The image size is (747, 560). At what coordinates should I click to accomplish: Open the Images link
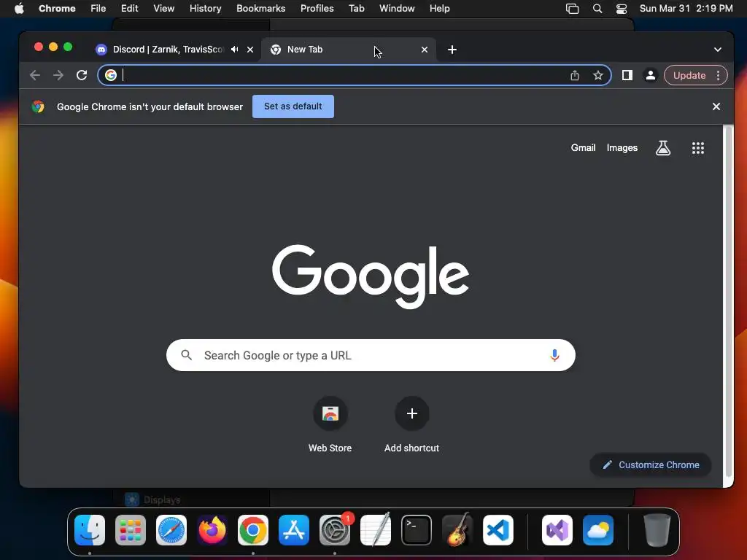(622, 147)
